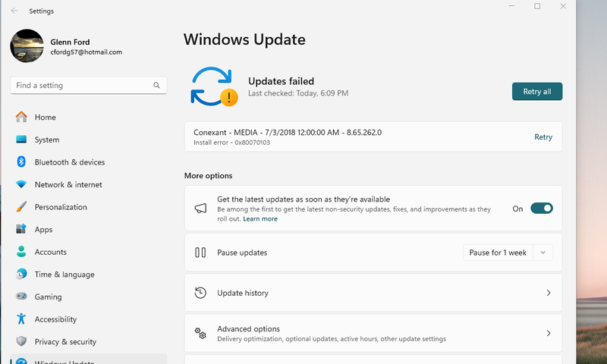Image resolution: width=607 pixels, height=364 pixels.
Task: Click the email cfordg57@hotmail.com
Action: pyautogui.click(x=86, y=52)
